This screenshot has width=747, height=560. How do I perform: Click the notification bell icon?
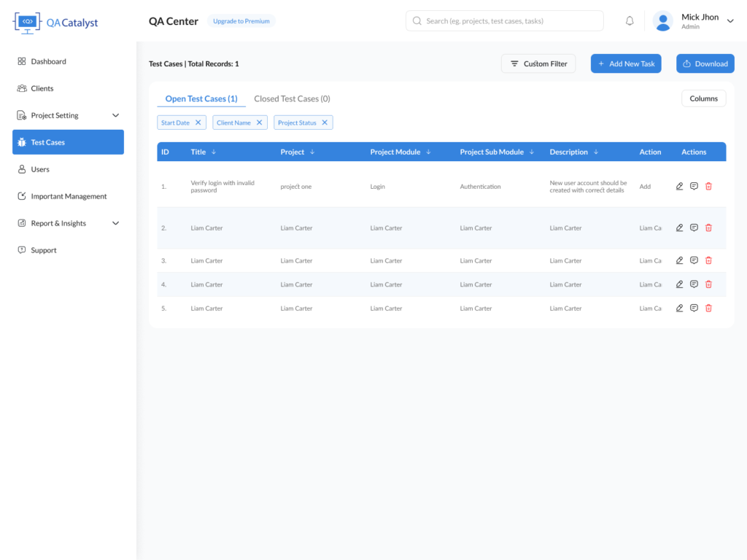[630, 21]
